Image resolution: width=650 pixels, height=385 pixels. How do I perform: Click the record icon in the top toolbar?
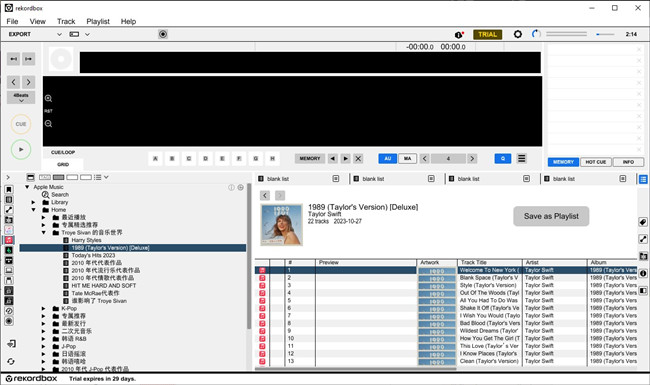(163, 34)
